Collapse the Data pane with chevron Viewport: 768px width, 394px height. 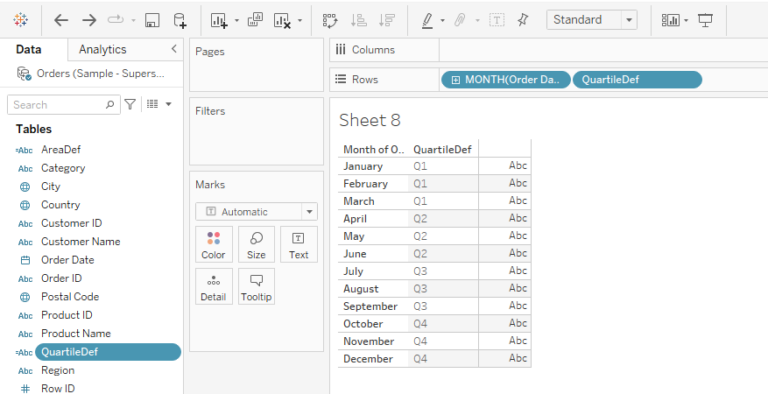tap(173, 49)
